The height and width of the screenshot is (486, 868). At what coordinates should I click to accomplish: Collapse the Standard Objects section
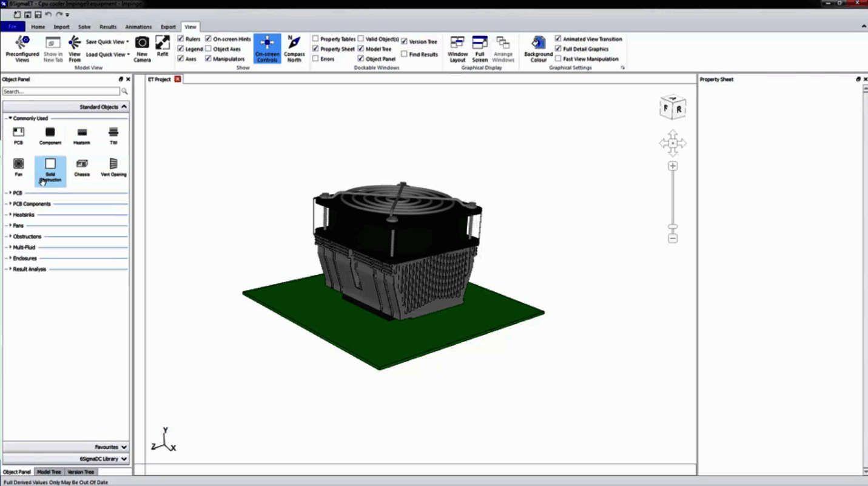[123, 106]
